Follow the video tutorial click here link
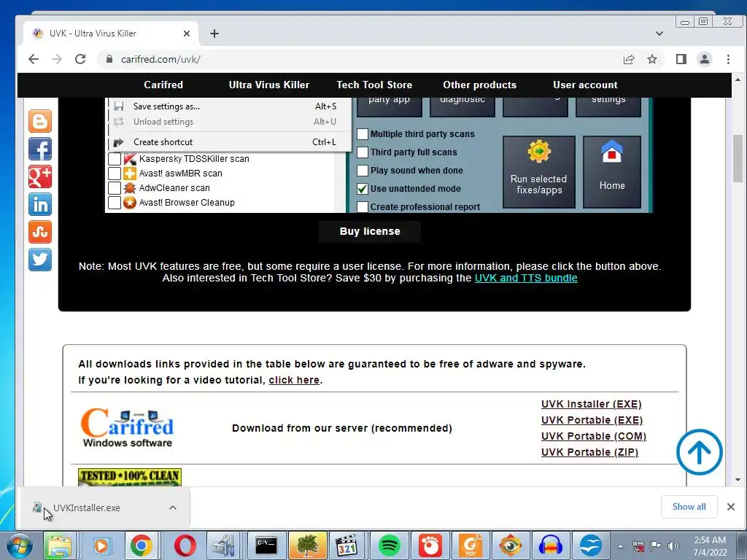Image resolution: width=747 pixels, height=560 pixels. click(x=294, y=380)
